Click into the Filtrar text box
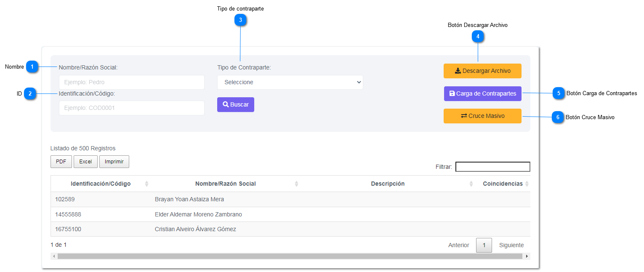This screenshot has width=644, height=272. pyautogui.click(x=492, y=167)
